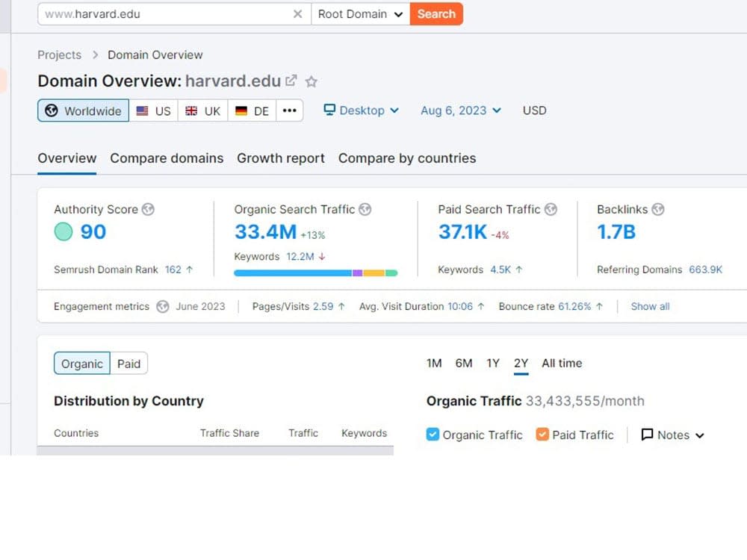Click the Traffic Share column header
The height and width of the screenshot is (560, 747).
point(229,433)
